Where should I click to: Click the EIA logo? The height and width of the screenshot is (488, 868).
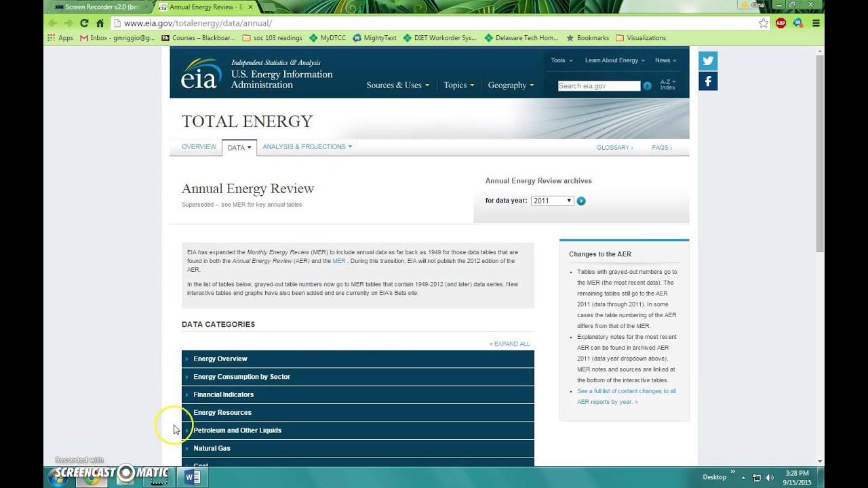(x=201, y=74)
